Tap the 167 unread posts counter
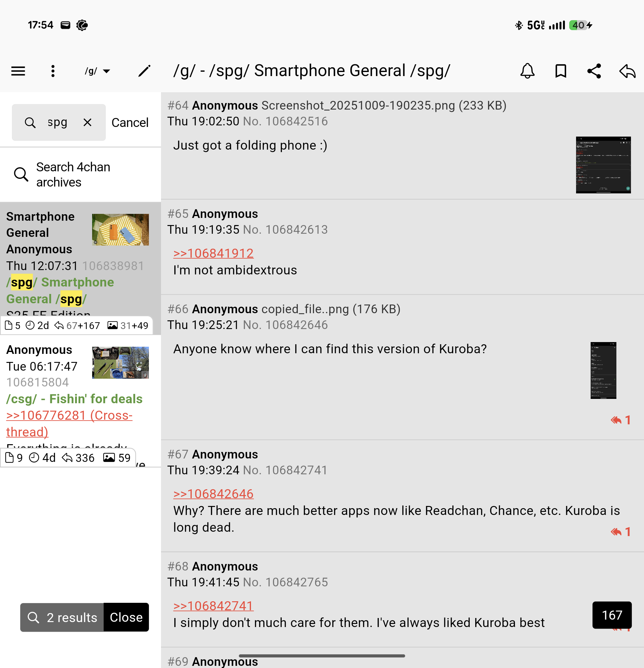 point(612,615)
